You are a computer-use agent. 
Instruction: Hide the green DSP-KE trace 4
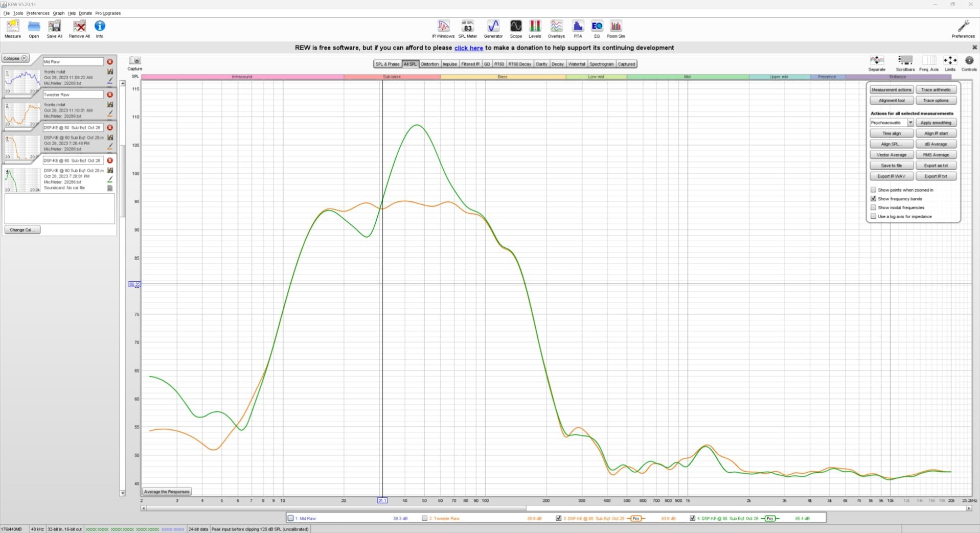(693, 518)
